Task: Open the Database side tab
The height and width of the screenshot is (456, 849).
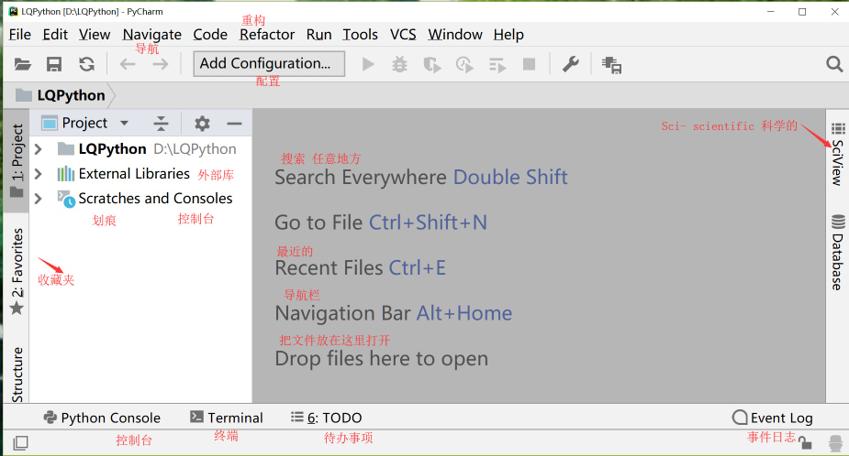Action: tap(838, 252)
